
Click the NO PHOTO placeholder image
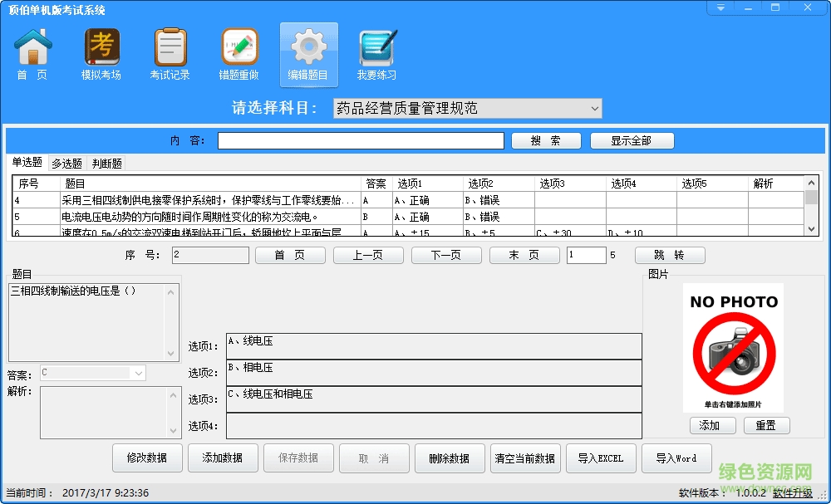click(x=734, y=347)
